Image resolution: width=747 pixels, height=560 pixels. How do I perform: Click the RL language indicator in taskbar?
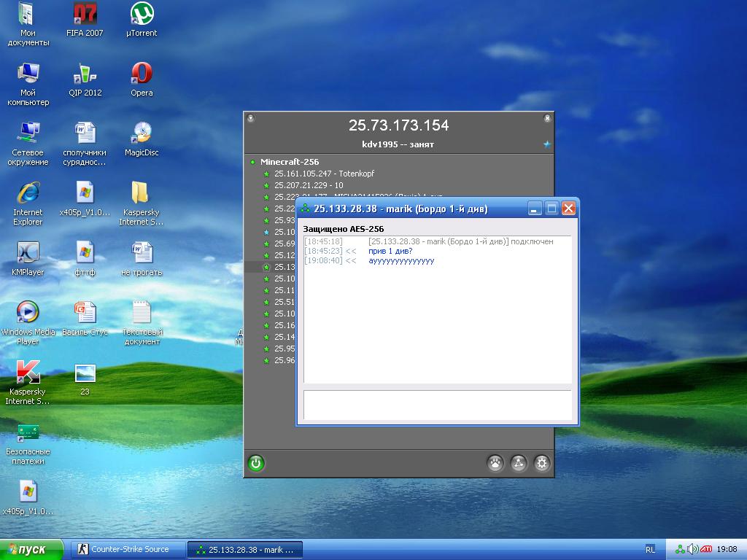(x=650, y=550)
